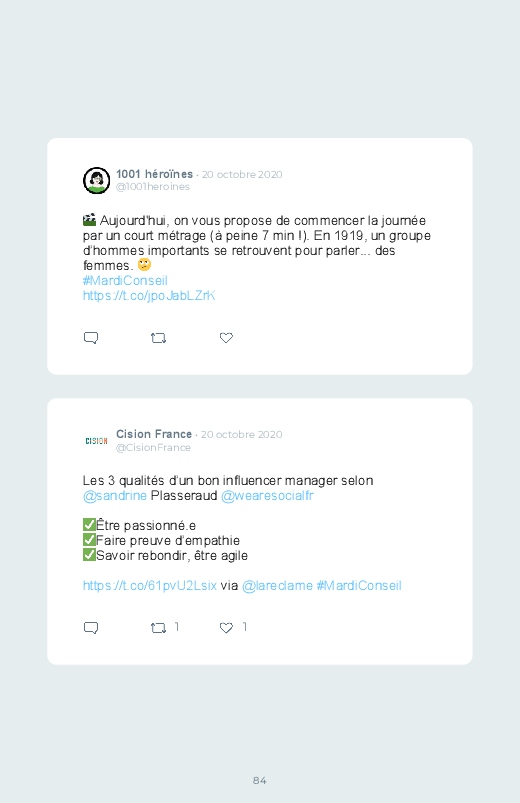Like the Cision France tweet
520x803 pixels.
click(226, 627)
